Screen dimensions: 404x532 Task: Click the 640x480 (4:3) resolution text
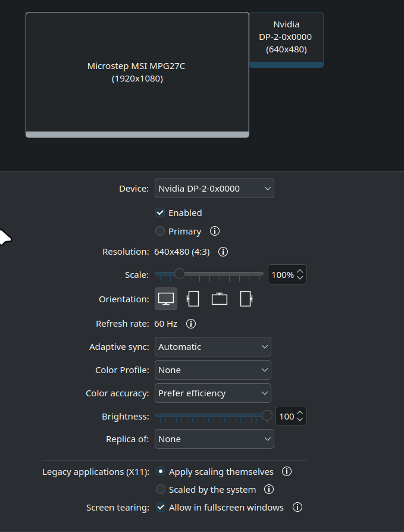(182, 252)
